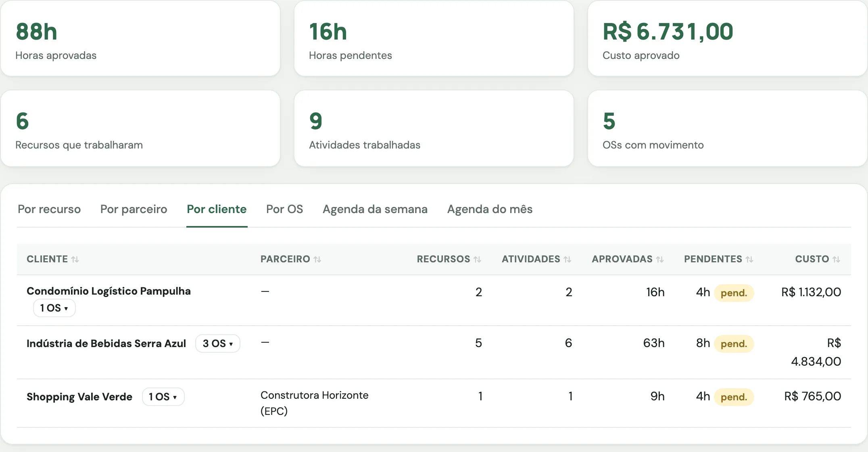
Task: Click the PARCEIRO column header label
Action: pyautogui.click(x=285, y=259)
